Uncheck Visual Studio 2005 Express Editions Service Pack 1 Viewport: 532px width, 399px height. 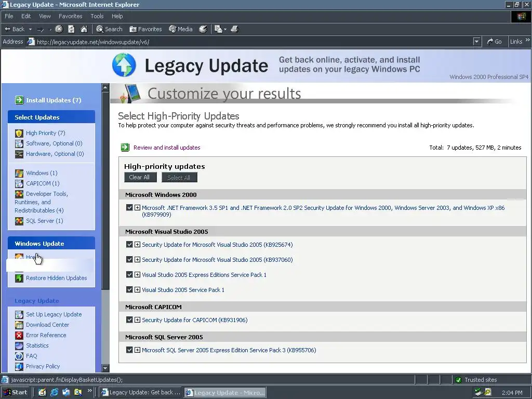[x=129, y=274]
